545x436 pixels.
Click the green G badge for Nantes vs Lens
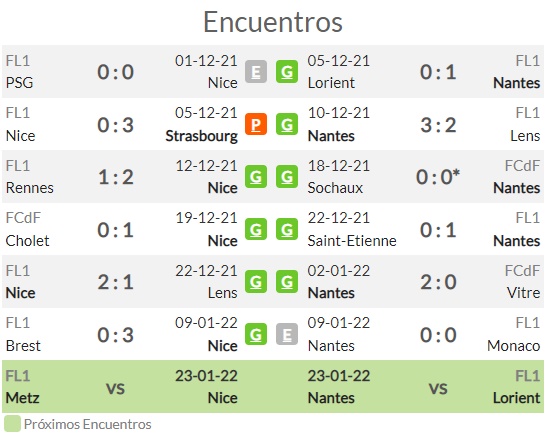[x=287, y=124]
